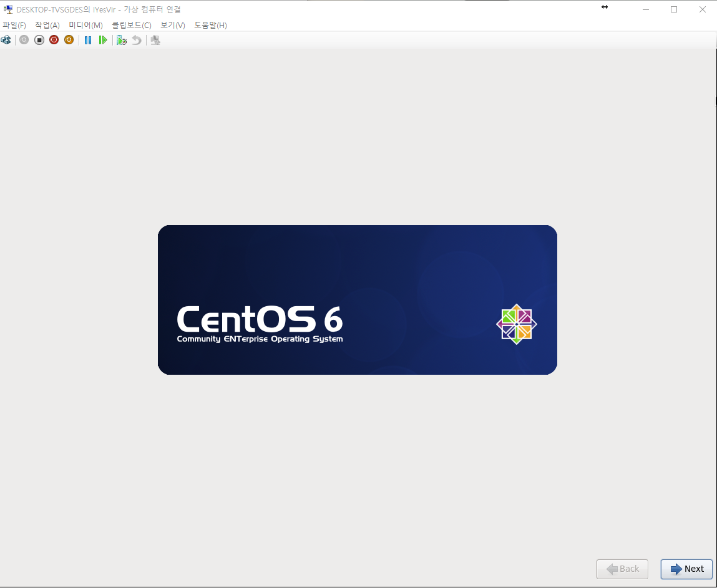Create a checkpoint using the toolbar icon

(122, 40)
